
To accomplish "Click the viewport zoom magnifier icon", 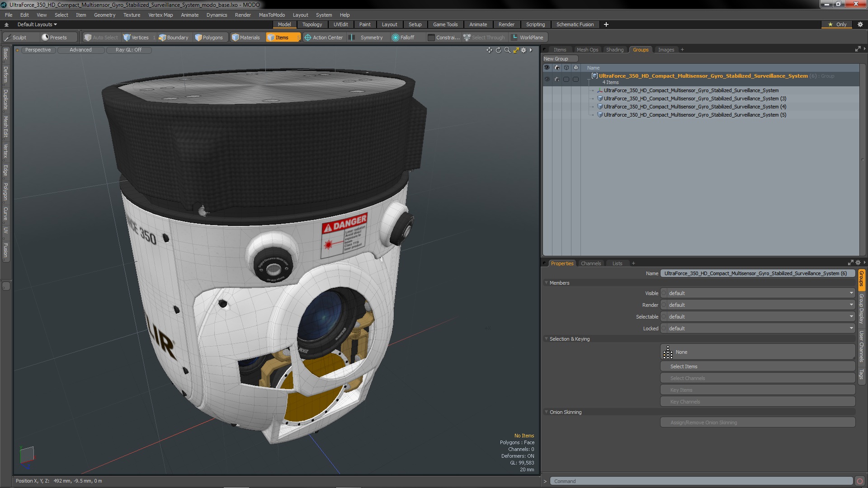I will coord(507,50).
